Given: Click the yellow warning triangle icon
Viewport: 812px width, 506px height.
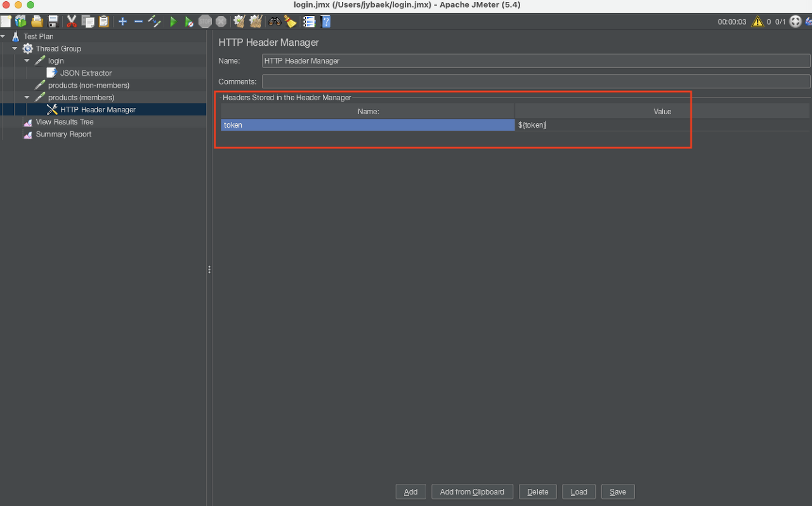Looking at the screenshot, I should click(757, 22).
